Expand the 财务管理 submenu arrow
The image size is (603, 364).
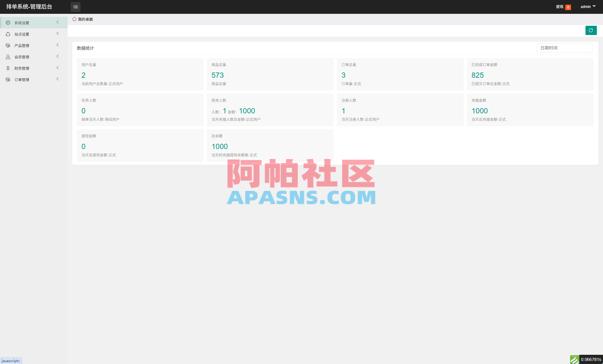click(x=57, y=68)
